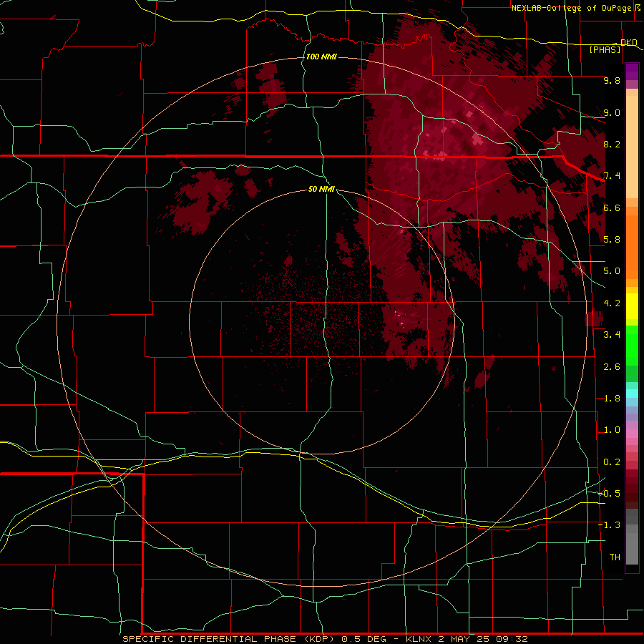Image resolution: width=644 pixels, height=644 pixels.
Task: Click the 9.0 value on the scale
Action: (612, 112)
